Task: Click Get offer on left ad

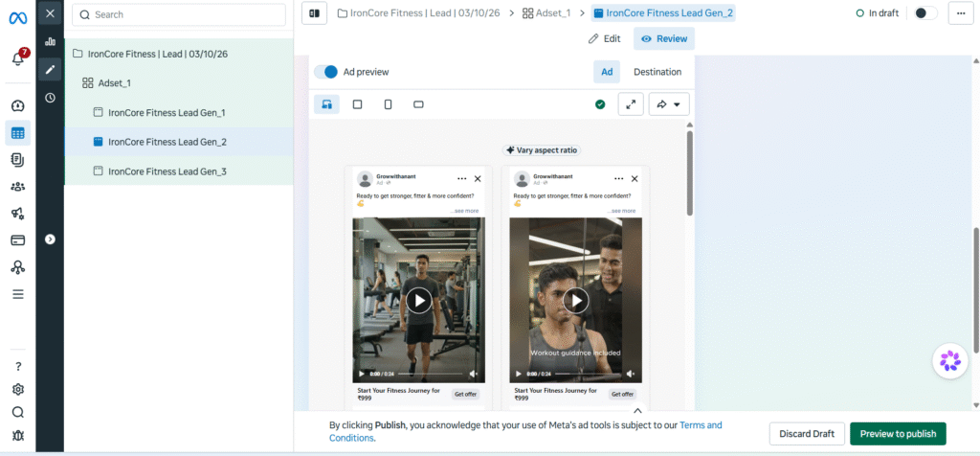Action: 466,394
